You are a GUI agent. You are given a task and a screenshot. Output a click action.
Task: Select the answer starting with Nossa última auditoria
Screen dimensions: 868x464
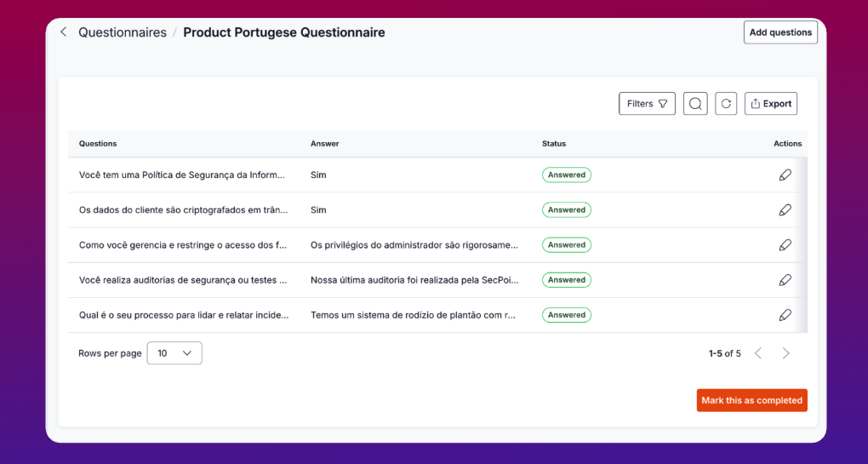pyautogui.click(x=414, y=280)
